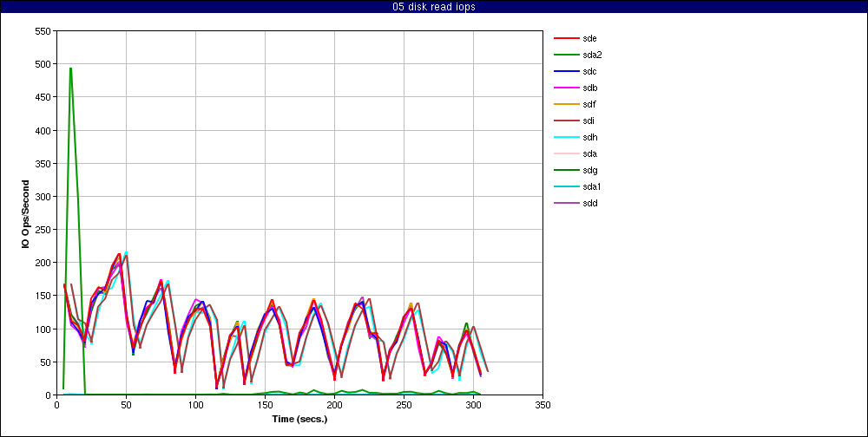
Task: Click the purple sdd legend line swatch
Action: click(x=565, y=203)
